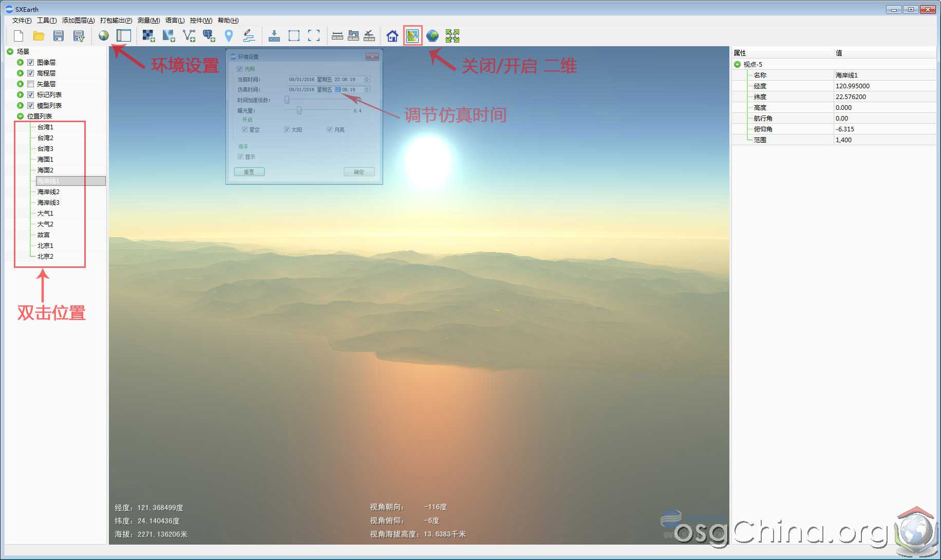Expand the 标记列表 node arrow
This screenshot has height=560, width=941.
(20, 94)
